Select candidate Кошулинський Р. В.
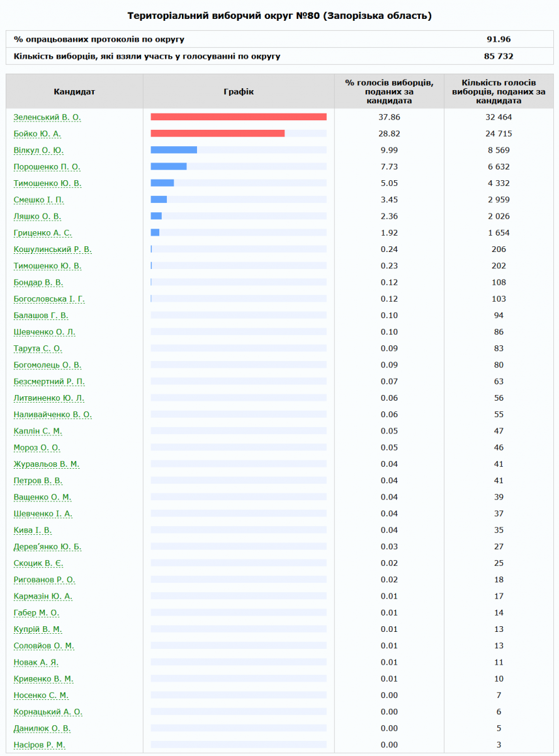Image resolution: width=559 pixels, height=756 pixels. [53, 249]
